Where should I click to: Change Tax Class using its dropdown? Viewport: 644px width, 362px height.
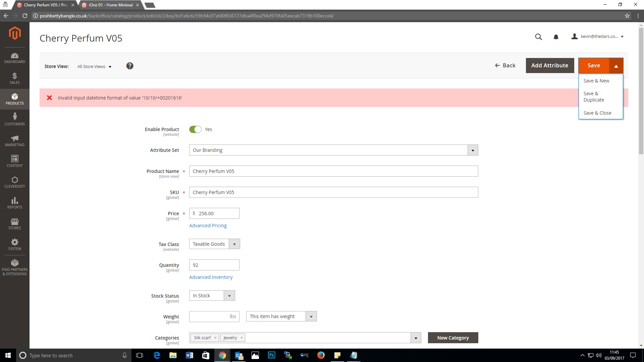tap(234, 244)
